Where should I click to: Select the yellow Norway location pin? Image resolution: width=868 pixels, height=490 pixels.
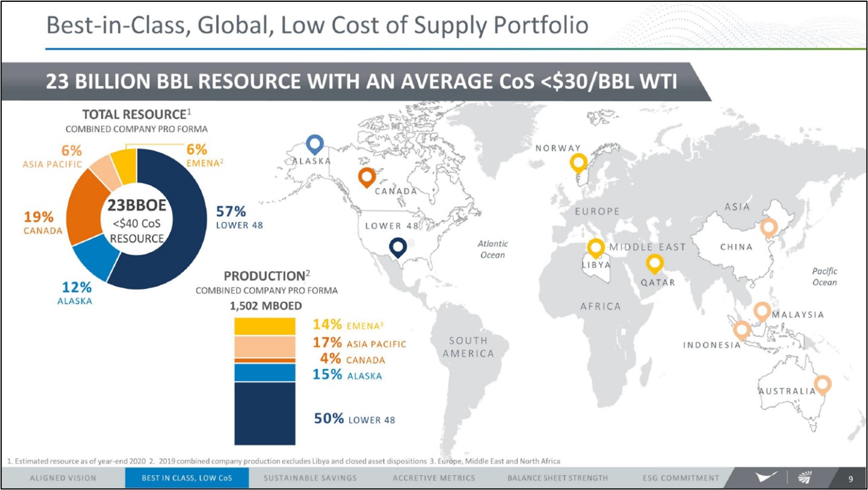point(578,162)
